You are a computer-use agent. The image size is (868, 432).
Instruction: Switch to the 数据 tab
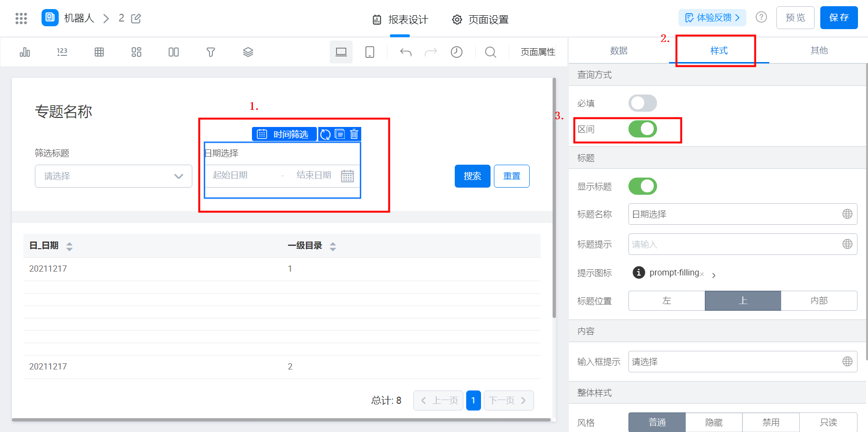pyautogui.click(x=618, y=51)
